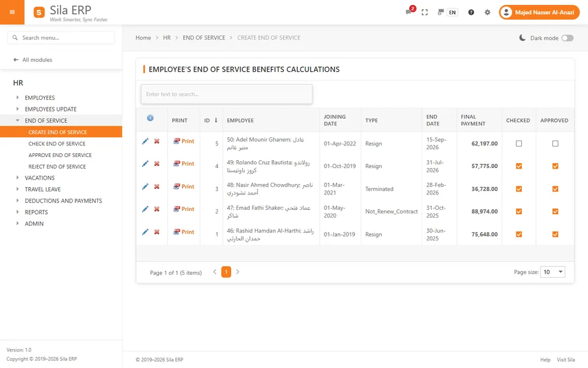Click the ID column sort arrow
Screen dimensions: 588x368
[216, 120]
